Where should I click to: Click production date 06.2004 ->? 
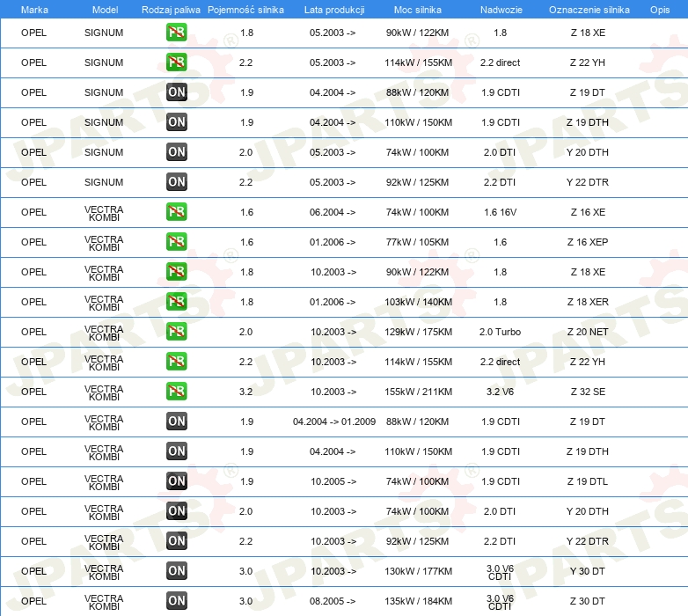[333, 212]
